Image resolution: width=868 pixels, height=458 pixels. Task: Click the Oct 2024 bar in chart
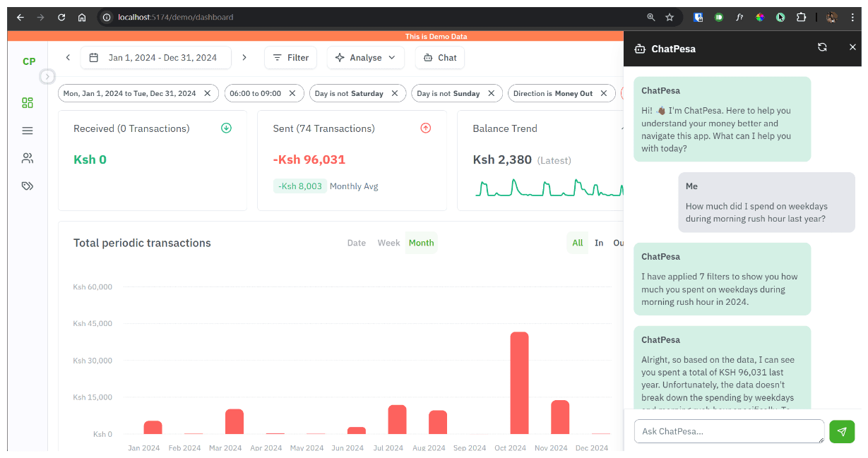coord(519,383)
